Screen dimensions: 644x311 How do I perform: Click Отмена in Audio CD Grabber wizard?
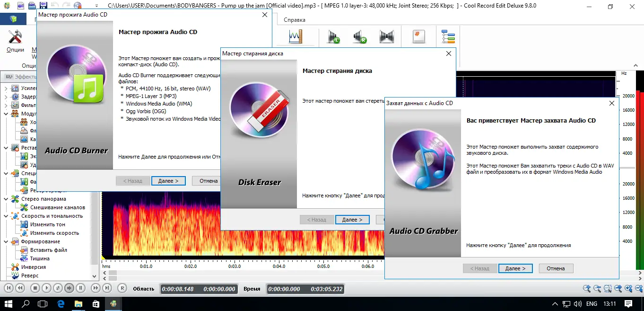[x=556, y=268]
